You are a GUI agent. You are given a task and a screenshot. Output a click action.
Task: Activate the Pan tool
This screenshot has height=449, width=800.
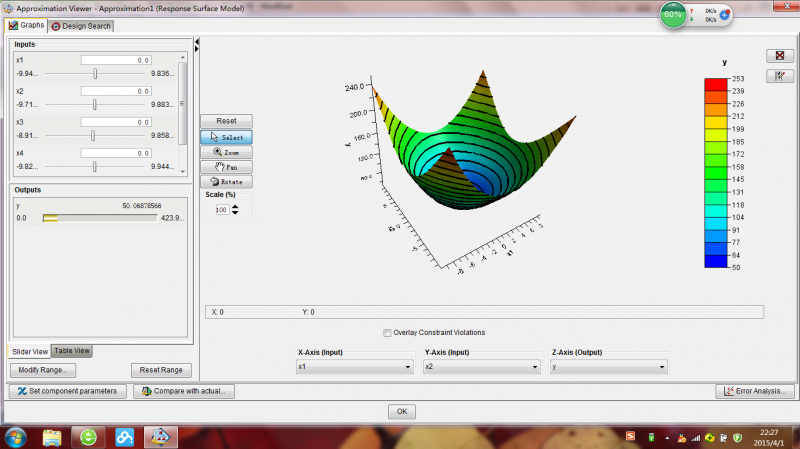point(226,167)
